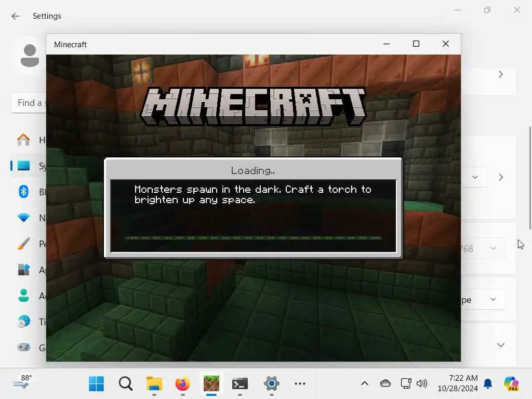Open the Gaming controller icon in Settings sidebar
Viewport: 532px width, 399px height.
coord(23,347)
